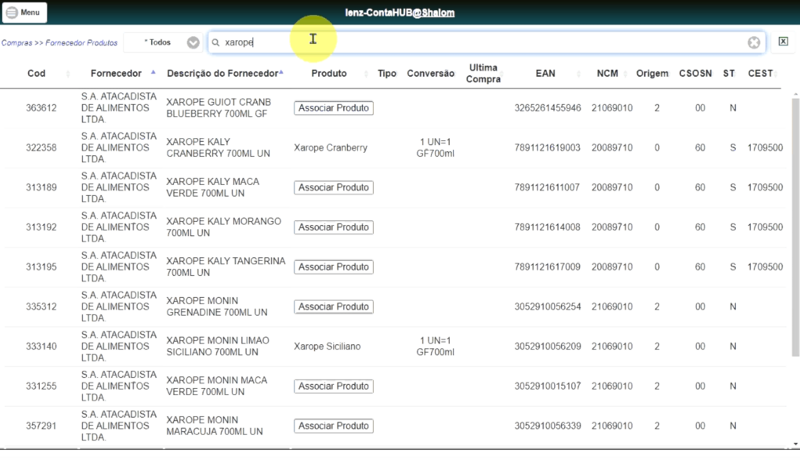This screenshot has height=460, width=800.
Task: Open the Compras breadcrumb link
Action: click(17, 43)
